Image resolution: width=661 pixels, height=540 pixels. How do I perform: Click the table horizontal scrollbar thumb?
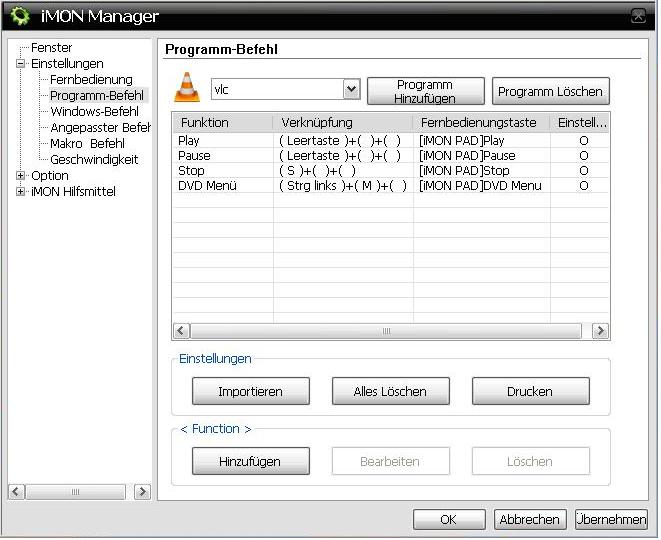386,331
